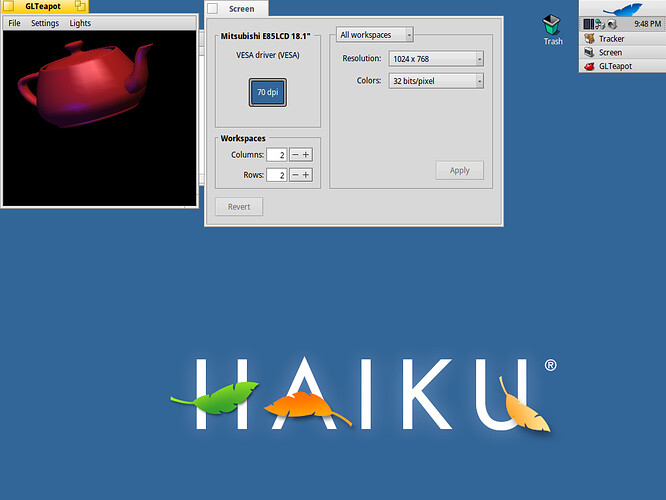This screenshot has height=500, width=666.
Task: Open the Haiku leaf Deskbar menu
Action: click(x=622, y=8)
